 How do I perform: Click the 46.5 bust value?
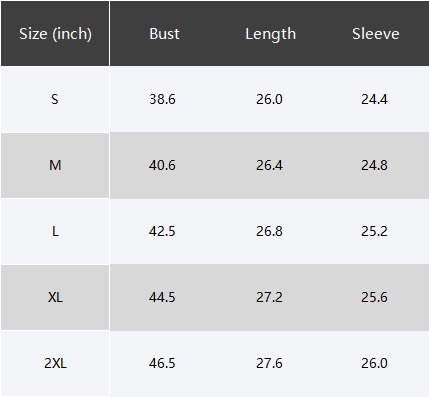pos(162,363)
